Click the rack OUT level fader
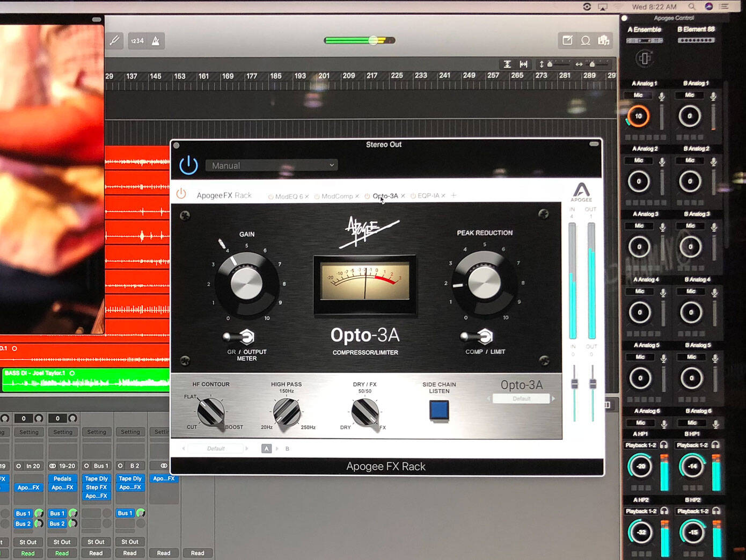746x560 pixels. [x=593, y=384]
